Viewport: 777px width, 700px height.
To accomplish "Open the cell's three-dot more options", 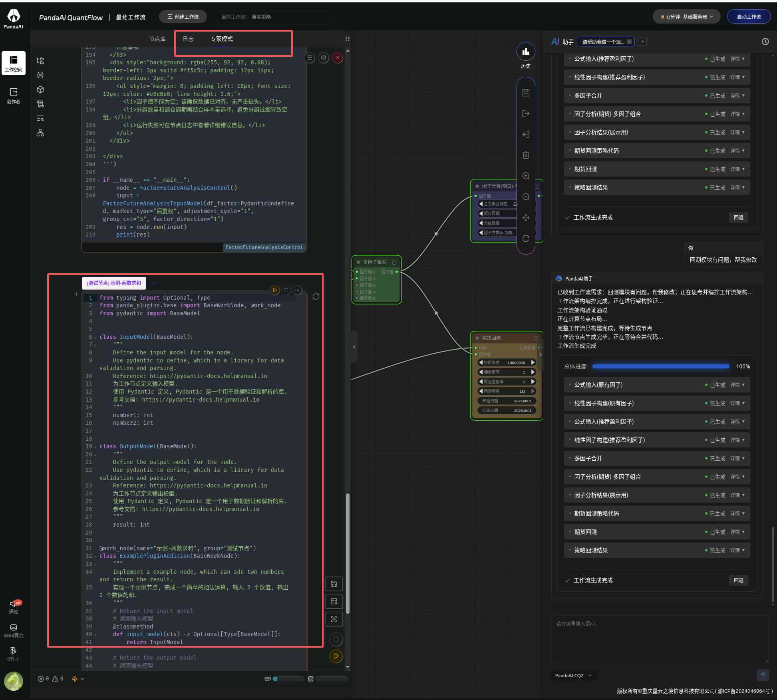I will point(297,290).
